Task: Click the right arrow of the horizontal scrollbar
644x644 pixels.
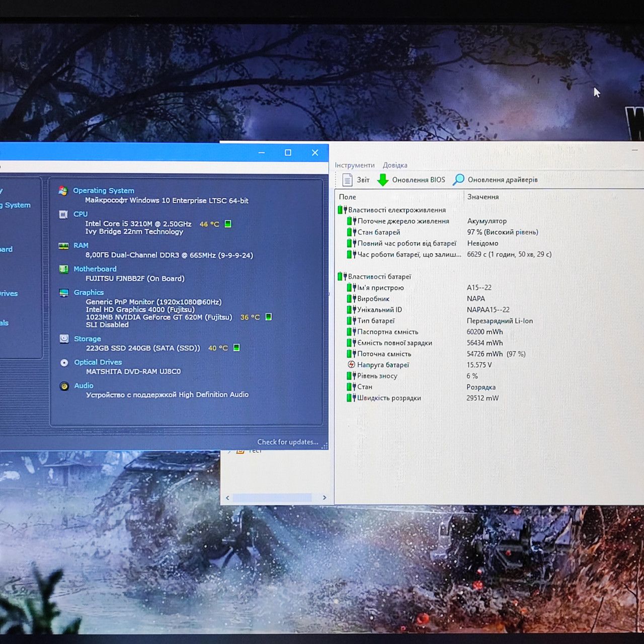Action: (325, 498)
